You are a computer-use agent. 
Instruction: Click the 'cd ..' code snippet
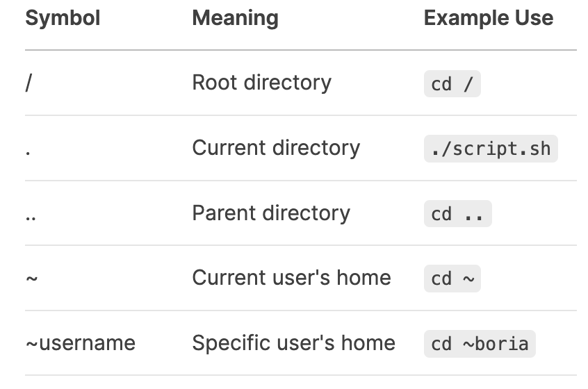[x=457, y=214]
